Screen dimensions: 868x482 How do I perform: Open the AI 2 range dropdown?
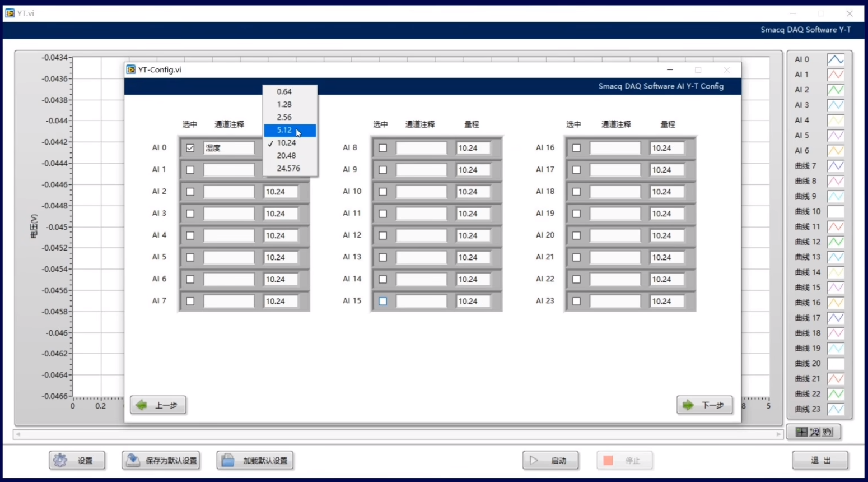(281, 192)
